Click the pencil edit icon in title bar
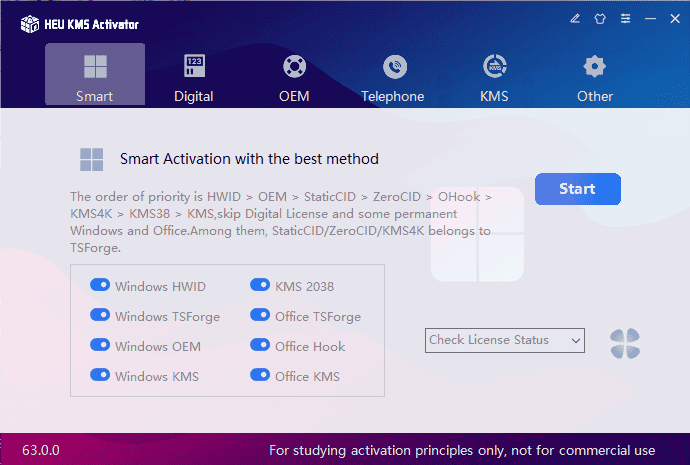 coord(575,18)
